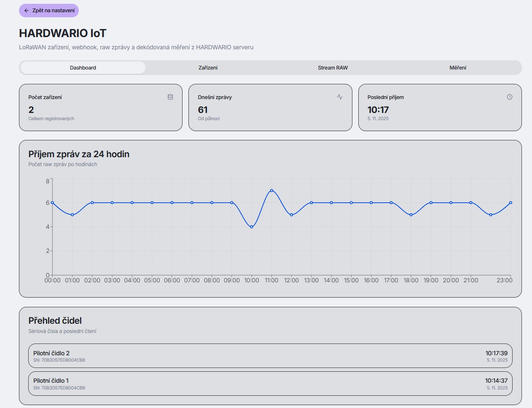Go back via Zpět na nastavení button
This screenshot has width=532, height=408.
pos(49,11)
